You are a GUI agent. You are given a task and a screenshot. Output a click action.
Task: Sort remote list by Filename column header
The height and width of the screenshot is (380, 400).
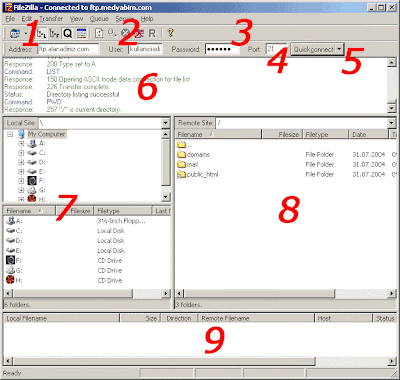[x=218, y=134]
